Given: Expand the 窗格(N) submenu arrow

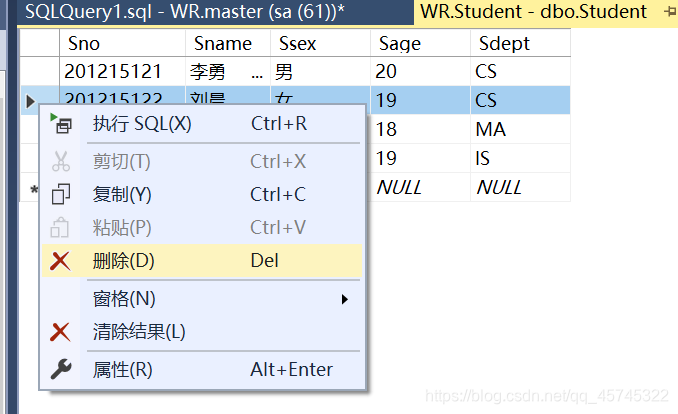Looking at the screenshot, I should click(x=345, y=299).
